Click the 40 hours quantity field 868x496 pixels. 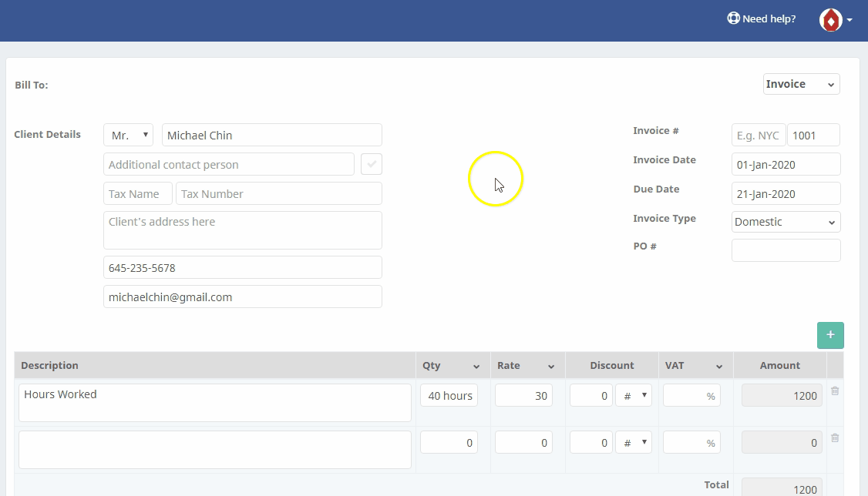[x=449, y=395]
